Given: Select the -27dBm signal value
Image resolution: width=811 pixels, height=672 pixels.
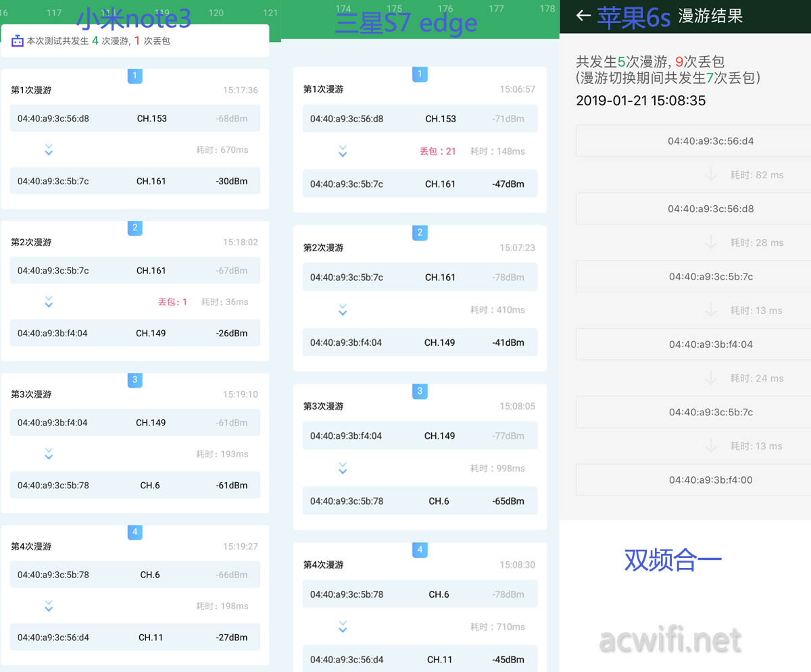Looking at the screenshot, I should (232, 637).
